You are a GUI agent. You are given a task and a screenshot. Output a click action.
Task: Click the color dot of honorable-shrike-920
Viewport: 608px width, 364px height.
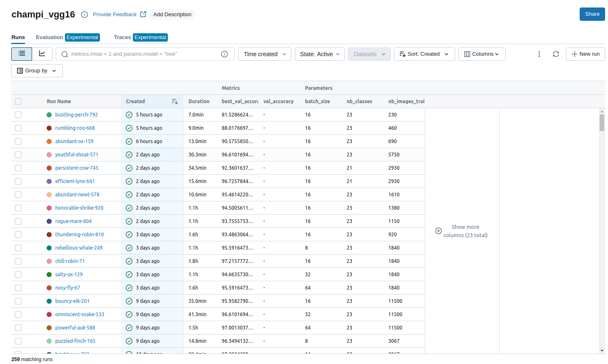coord(49,208)
